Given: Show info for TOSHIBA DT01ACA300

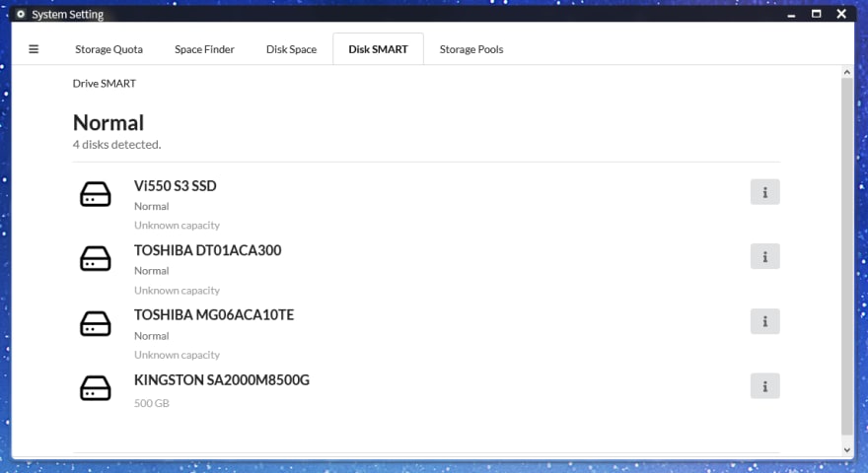Looking at the screenshot, I should 765,256.
